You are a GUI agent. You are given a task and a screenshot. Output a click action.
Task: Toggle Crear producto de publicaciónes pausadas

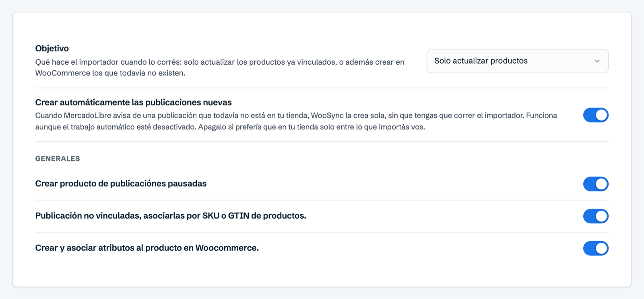596,184
